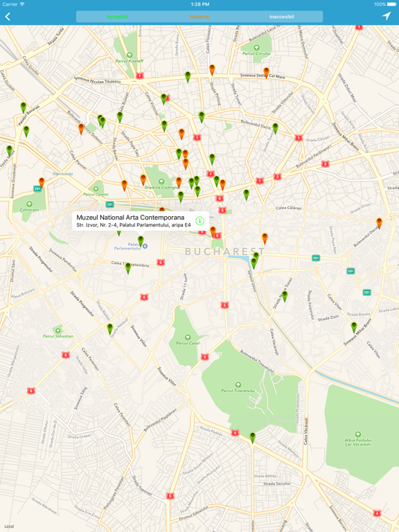Screen dimensions: 399x532
Task: Tap Parcul Kiseleff park marker
Action: coord(130,55)
